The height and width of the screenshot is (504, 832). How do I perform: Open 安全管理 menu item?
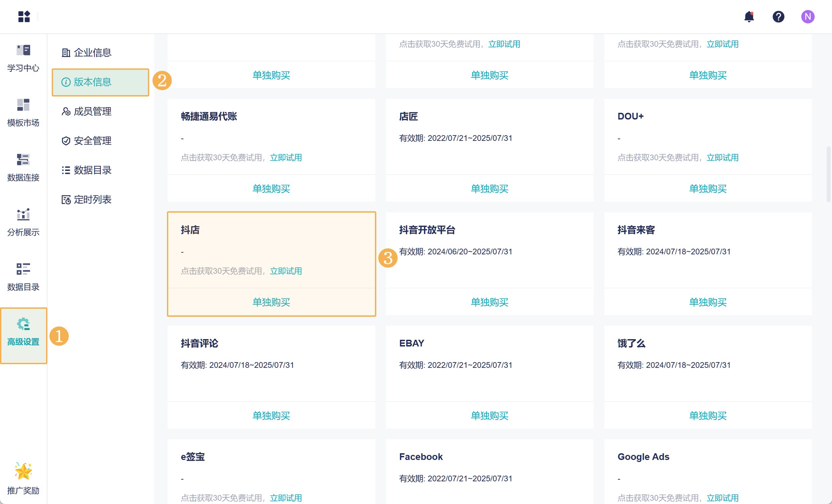pyautogui.click(x=92, y=141)
